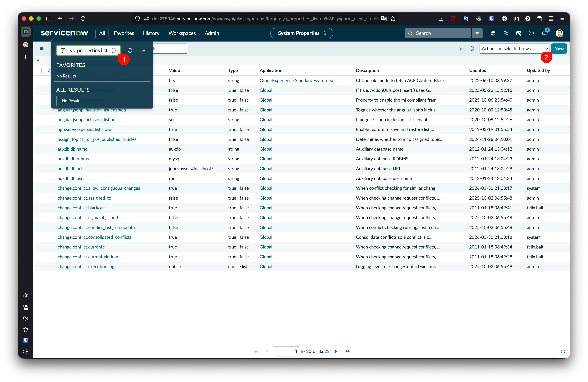Open the application picker icon in header

[519, 33]
